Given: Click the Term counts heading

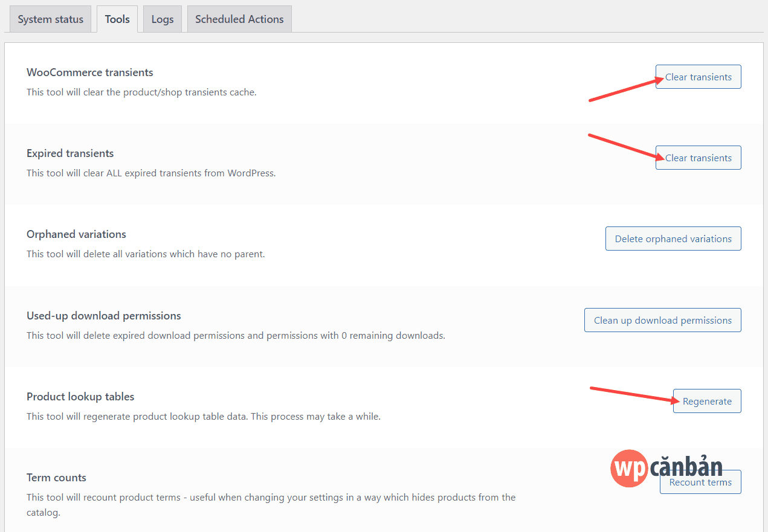Looking at the screenshot, I should pyautogui.click(x=56, y=477).
